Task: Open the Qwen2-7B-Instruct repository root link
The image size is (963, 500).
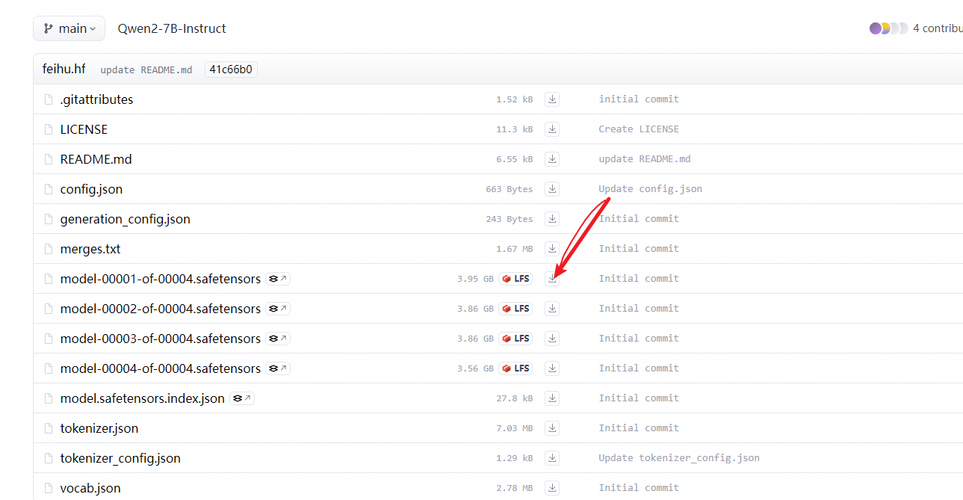Action: [x=171, y=28]
